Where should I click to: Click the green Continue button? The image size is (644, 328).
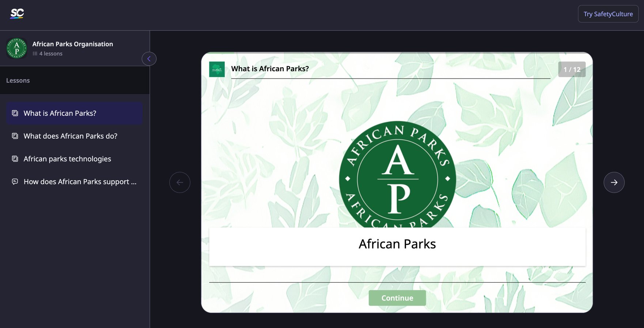point(397,298)
